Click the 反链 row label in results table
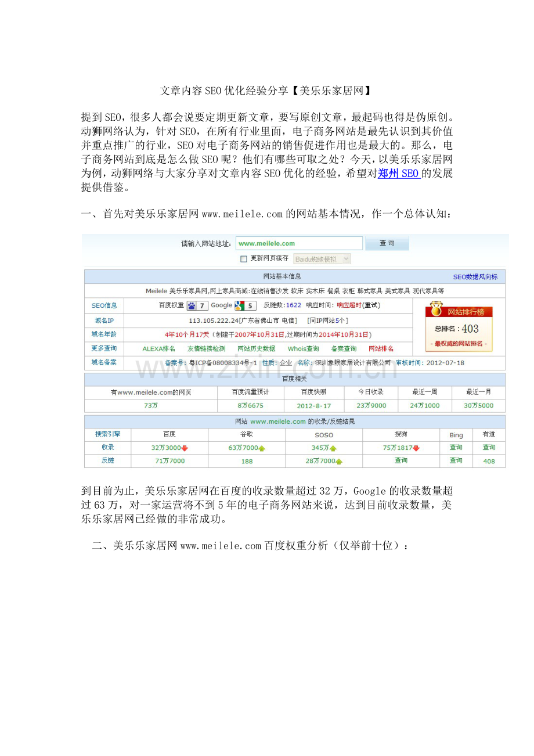Image resolution: width=534 pixels, height=756 pixels. (108, 460)
